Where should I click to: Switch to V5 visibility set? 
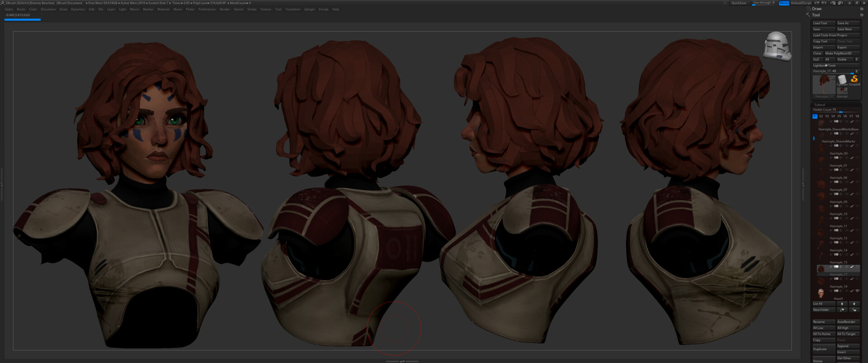839,116
